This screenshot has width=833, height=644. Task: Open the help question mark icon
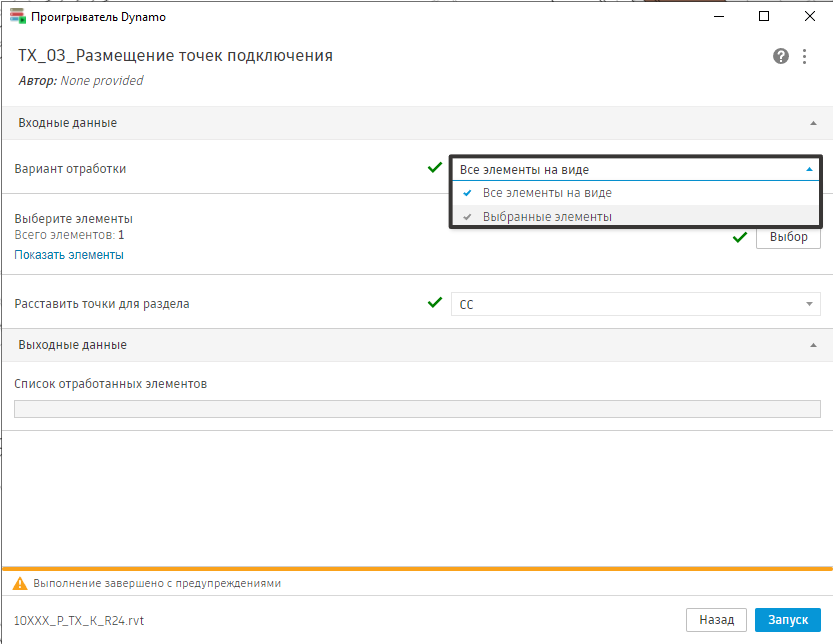pyautogui.click(x=781, y=56)
